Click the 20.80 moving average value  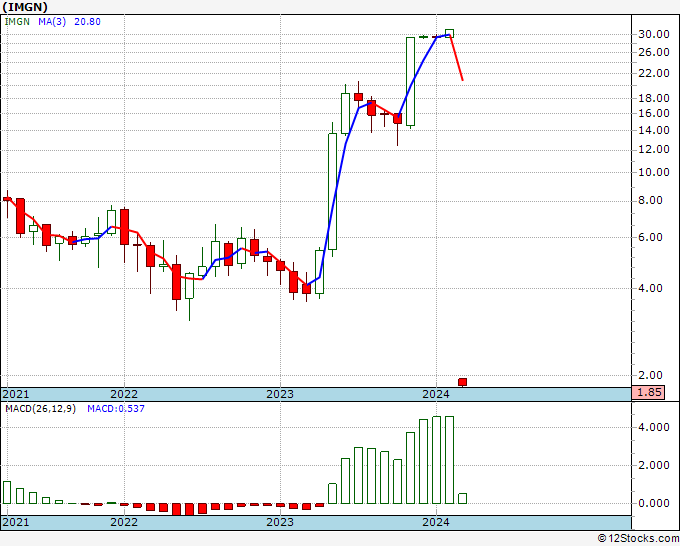pos(87,21)
